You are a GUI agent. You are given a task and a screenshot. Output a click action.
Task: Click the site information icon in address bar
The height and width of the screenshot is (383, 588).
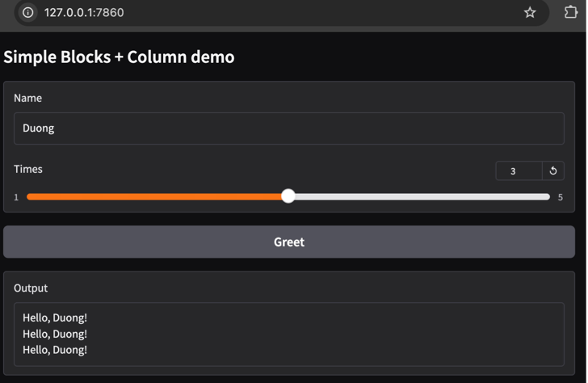click(27, 13)
